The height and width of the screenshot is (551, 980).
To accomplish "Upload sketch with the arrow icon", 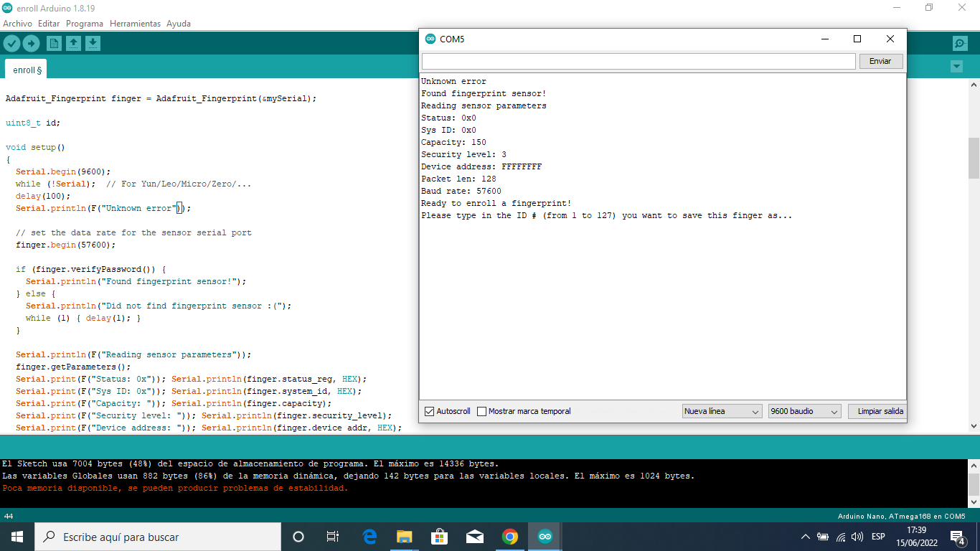I will [x=31, y=44].
